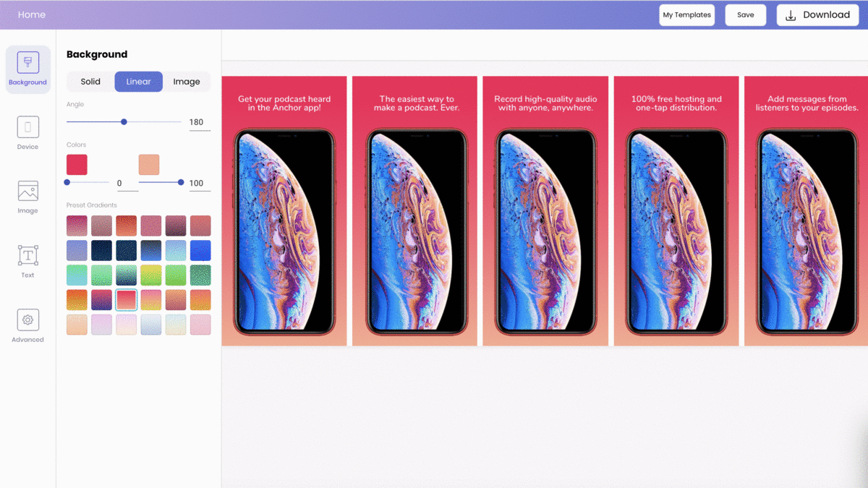Screen dimensions: 868x488
Task: Select the '100% free hosting' screenshot
Action: point(676,210)
